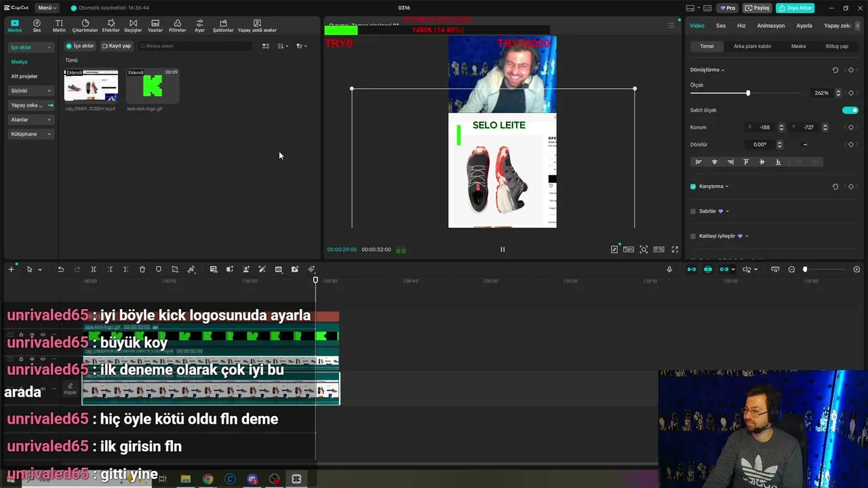Start voice-over recording with the microphone

tap(669, 269)
